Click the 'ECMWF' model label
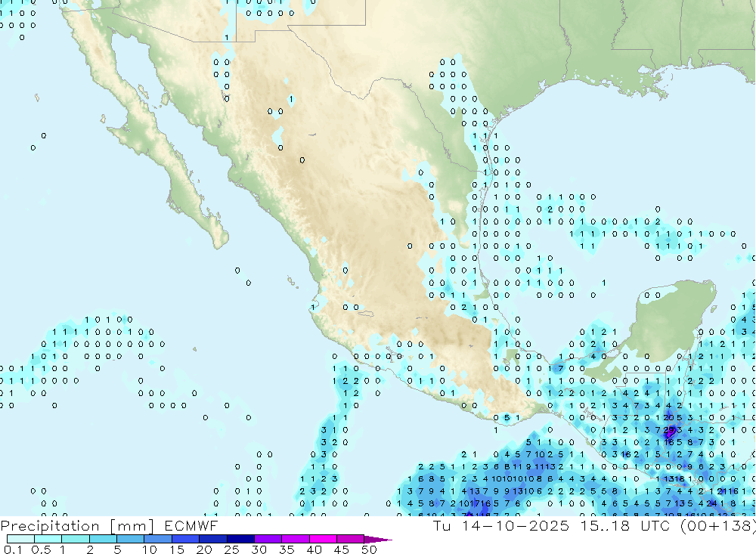The width and height of the screenshot is (756, 554). click(191, 525)
